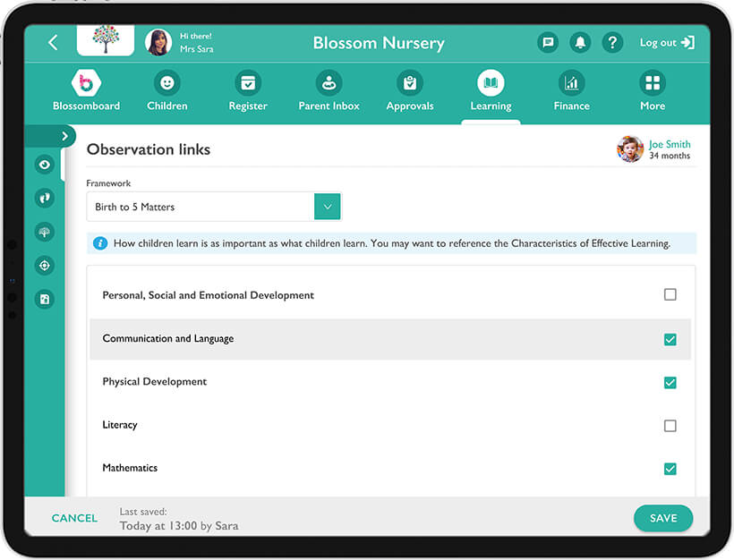The height and width of the screenshot is (560, 734).
Task: Click the CANCEL link
Action: [74, 518]
